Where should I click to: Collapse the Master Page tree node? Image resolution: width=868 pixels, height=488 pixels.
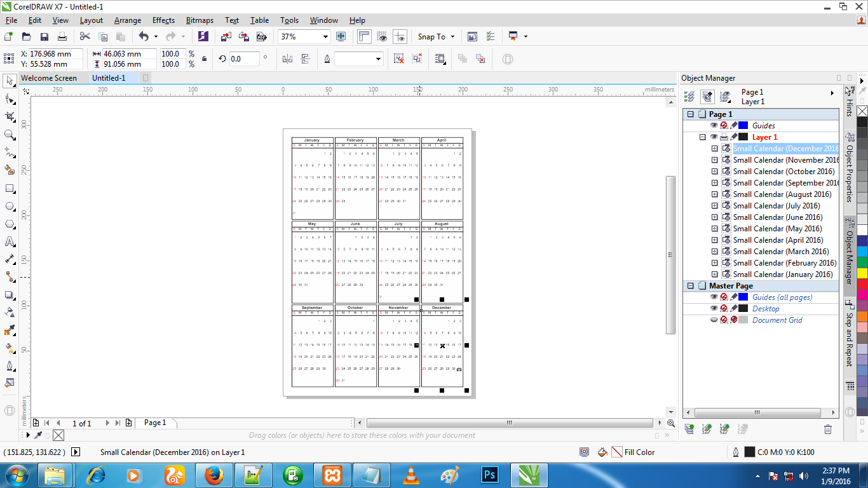pyautogui.click(x=691, y=286)
